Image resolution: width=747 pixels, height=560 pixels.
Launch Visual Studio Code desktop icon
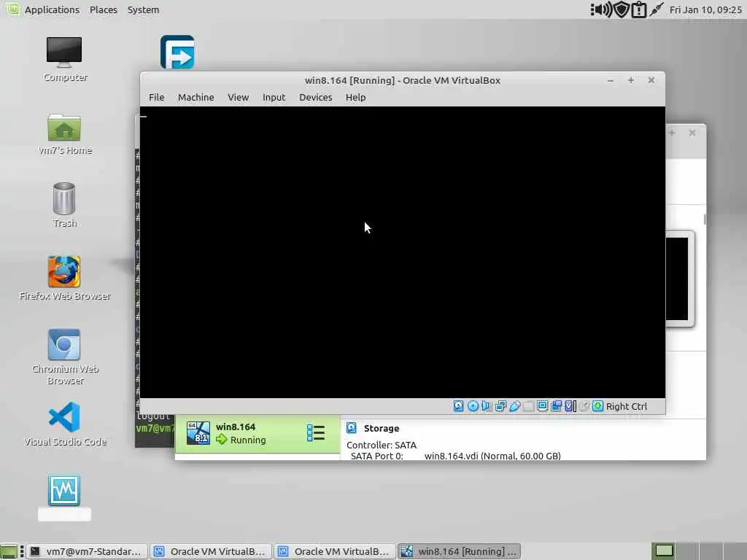pos(64,424)
